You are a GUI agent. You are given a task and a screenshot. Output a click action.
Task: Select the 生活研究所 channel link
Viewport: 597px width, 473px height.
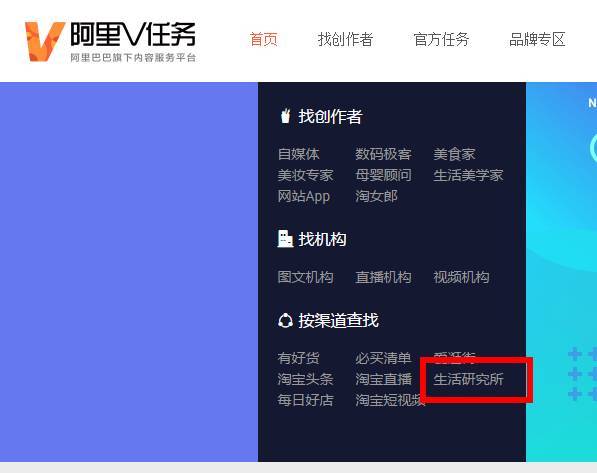[468, 379]
